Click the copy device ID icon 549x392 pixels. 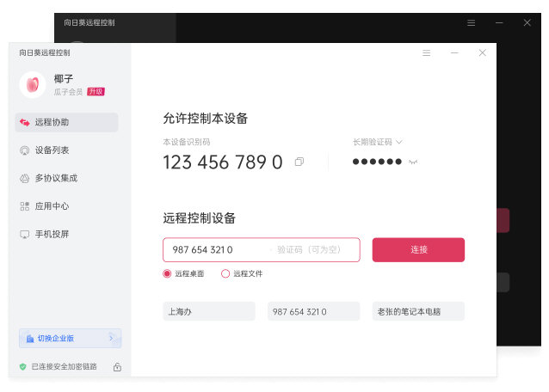299,162
